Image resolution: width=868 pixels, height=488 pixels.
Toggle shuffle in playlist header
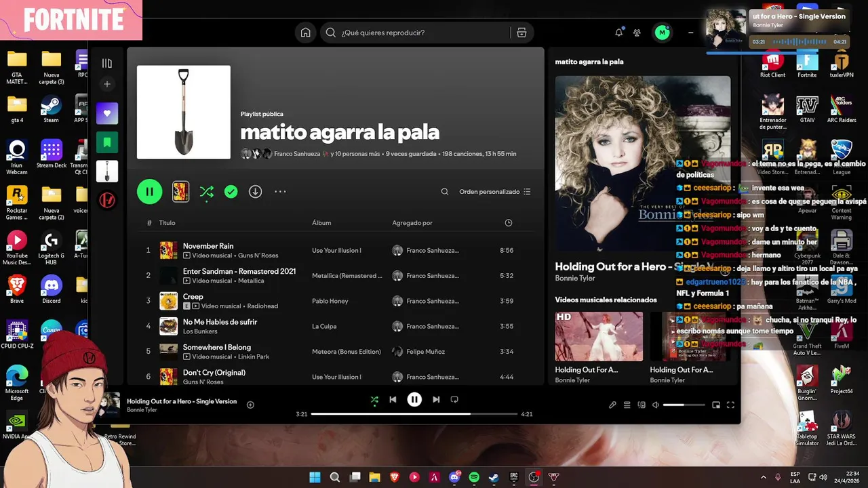207,192
